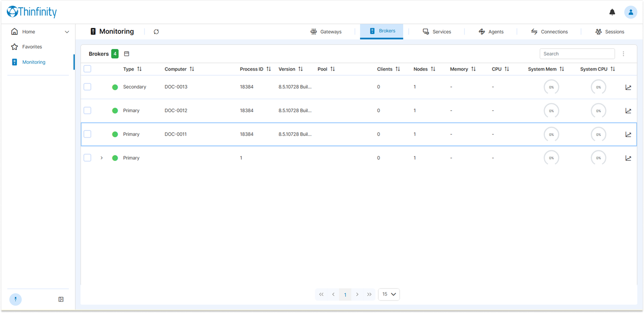Toggle the Brokers table layout icon
The image size is (644, 313).
127,54
